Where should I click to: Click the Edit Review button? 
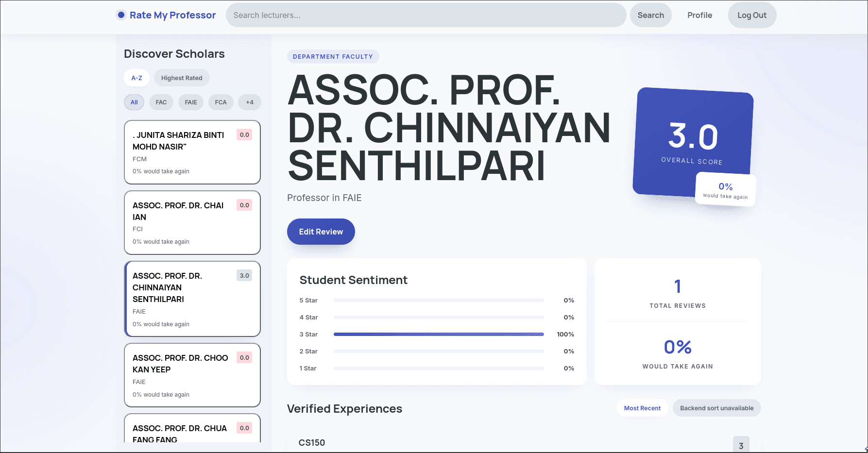[x=321, y=232]
